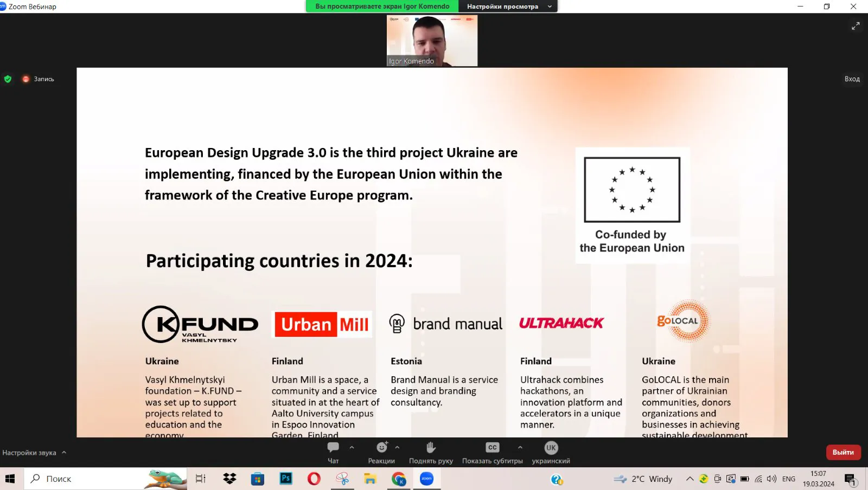This screenshot has height=490, width=868.
Task: Open the Chat (Чат) panel
Action: click(x=333, y=452)
